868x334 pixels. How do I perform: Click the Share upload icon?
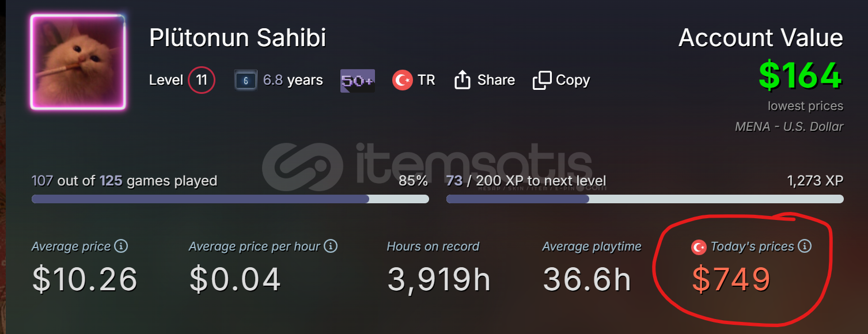[463, 80]
